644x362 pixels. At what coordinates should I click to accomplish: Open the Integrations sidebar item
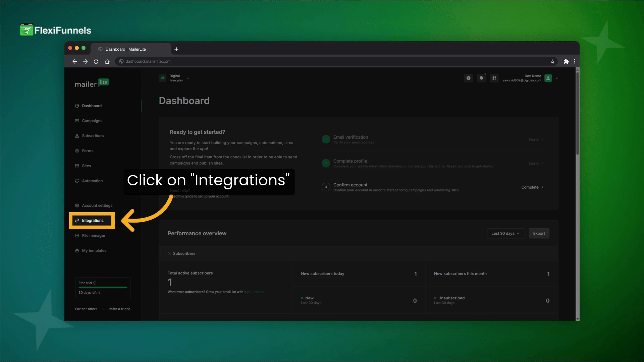pyautogui.click(x=92, y=221)
